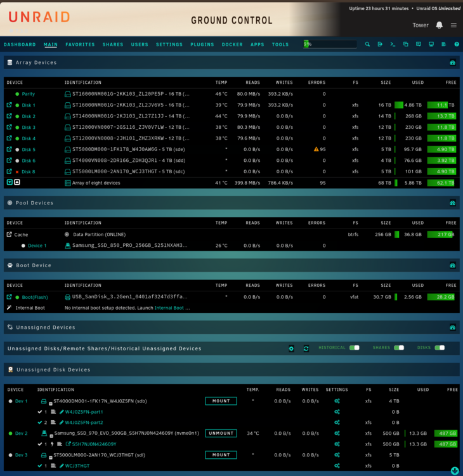Click the logout icon in nav bar

click(380, 44)
